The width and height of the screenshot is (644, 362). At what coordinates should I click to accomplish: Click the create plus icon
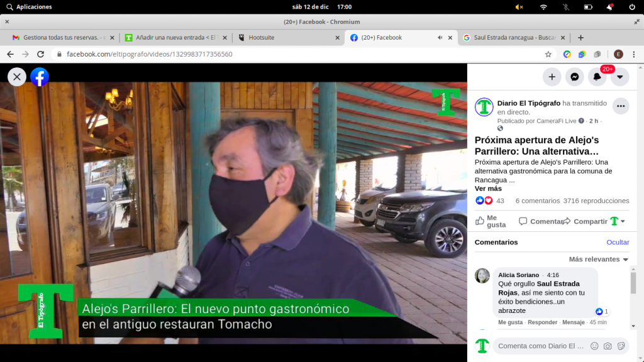[552, 77]
